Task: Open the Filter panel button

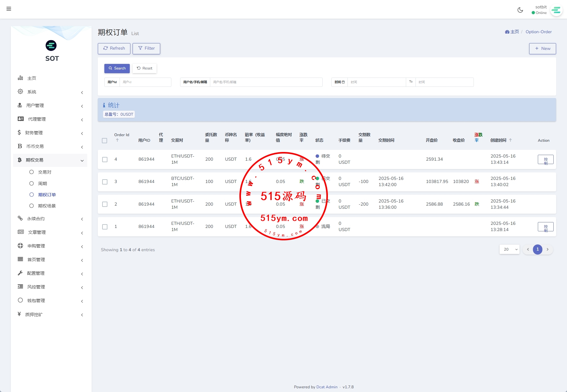Action: [x=146, y=48]
